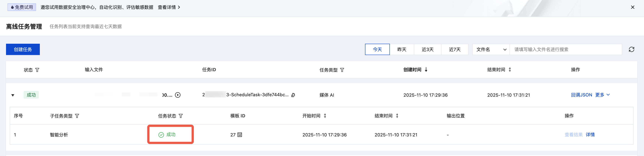Sort the main table by 结束时间
This screenshot has width=644, height=156.
click(x=510, y=70)
